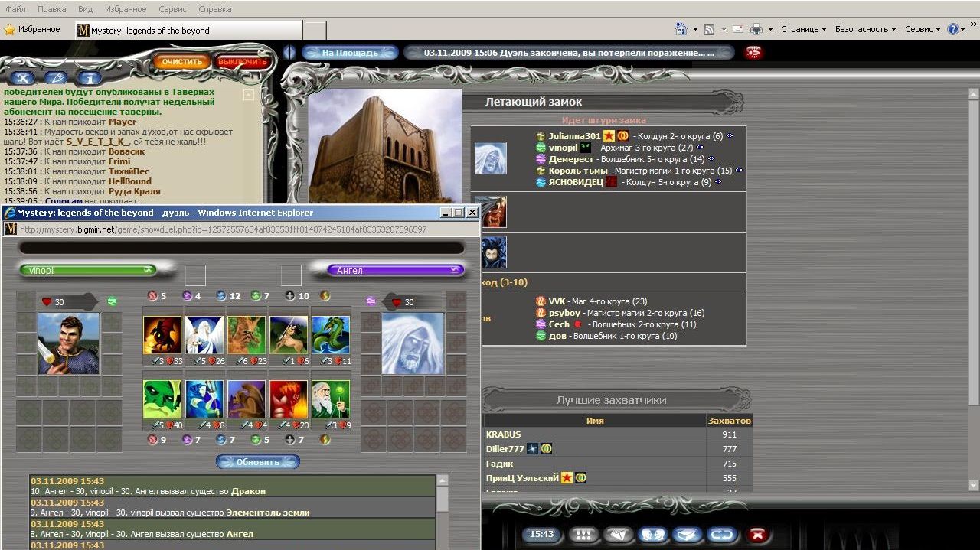Open the Сервис menu in the menu bar
Image resolution: width=980 pixels, height=550 pixels.
click(x=171, y=9)
